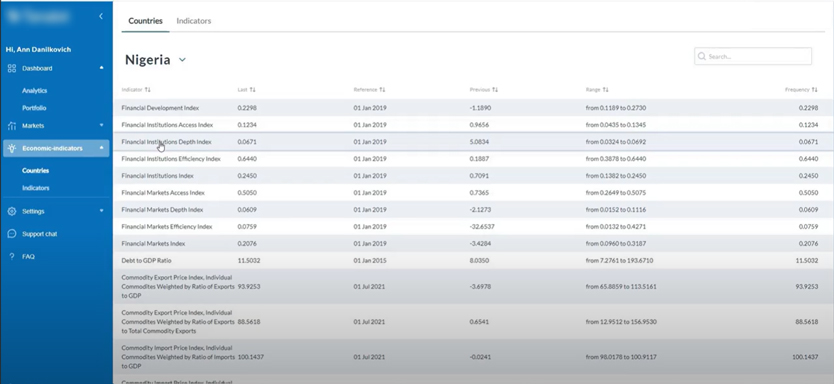The height and width of the screenshot is (384, 834).
Task: Open Analytics in the sidebar
Action: coord(35,91)
